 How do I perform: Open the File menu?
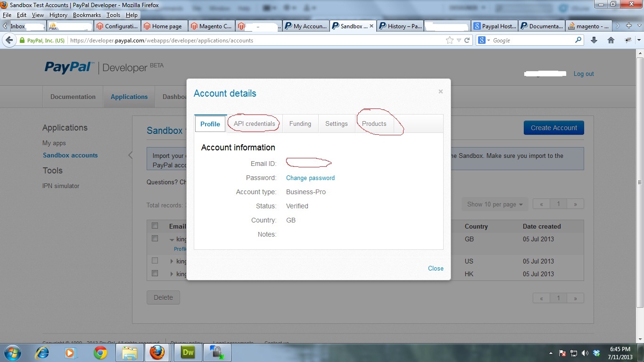(7, 15)
